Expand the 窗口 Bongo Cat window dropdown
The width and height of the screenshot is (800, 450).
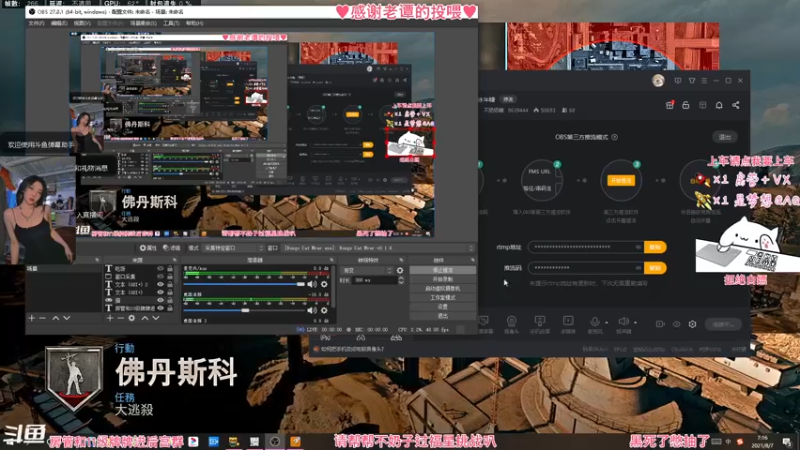pos(378,248)
